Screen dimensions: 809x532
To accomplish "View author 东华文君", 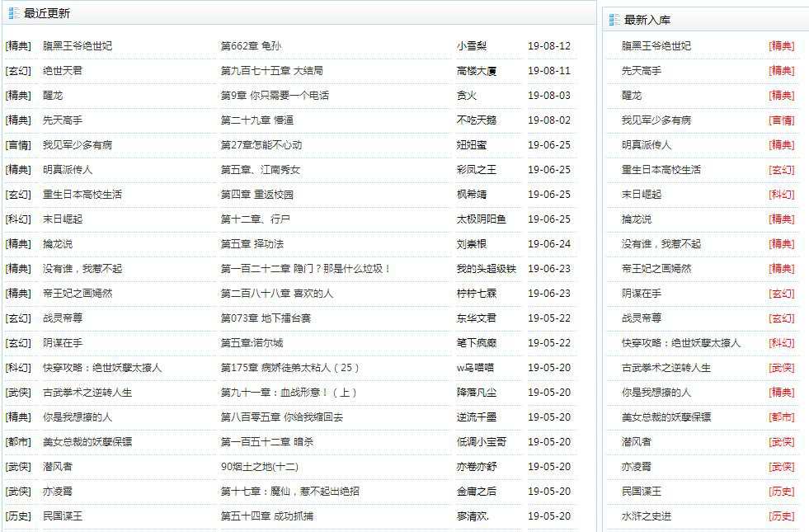I will coord(476,318).
